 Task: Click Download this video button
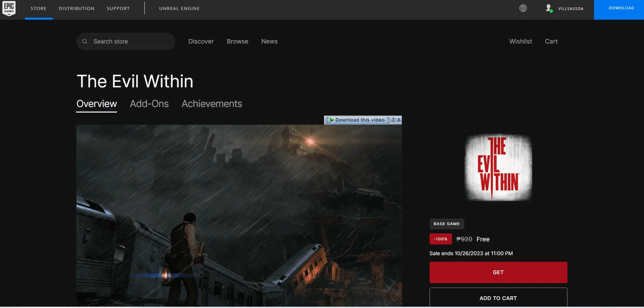click(358, 120)
